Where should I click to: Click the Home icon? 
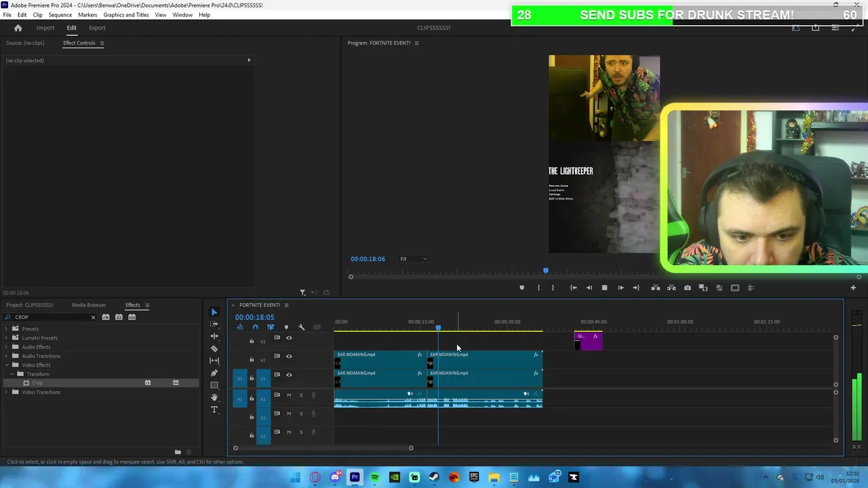click(x=18, y=28)
